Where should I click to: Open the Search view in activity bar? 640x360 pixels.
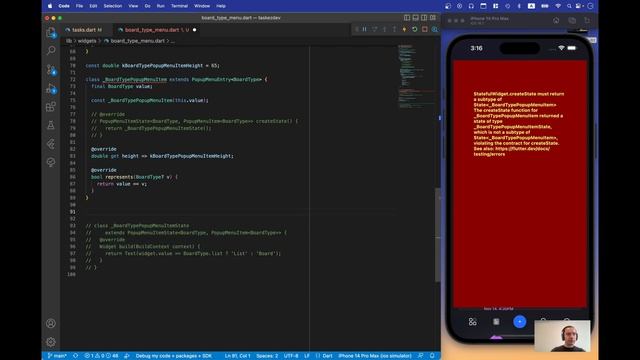click(51, 50)
